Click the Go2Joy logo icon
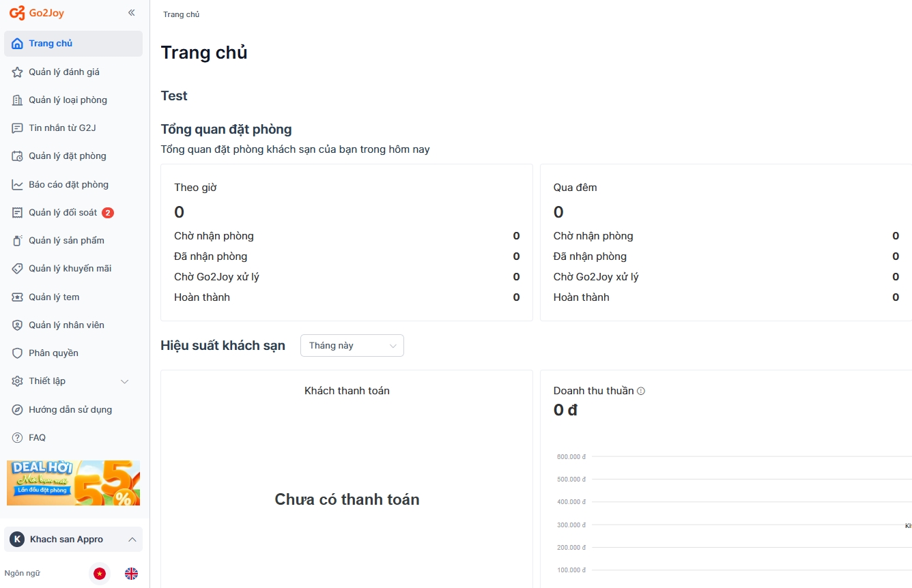912x588 pixels. 17,13
